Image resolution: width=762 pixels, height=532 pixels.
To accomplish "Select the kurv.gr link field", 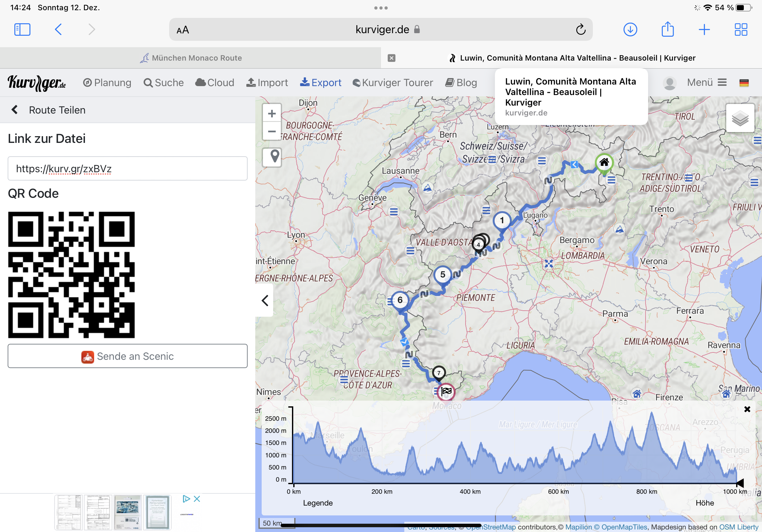I will point(127,168).
